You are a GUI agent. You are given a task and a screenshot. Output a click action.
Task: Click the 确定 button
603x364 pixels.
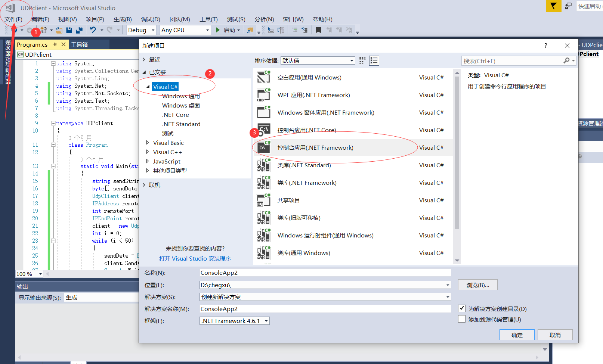coord(517,335)
